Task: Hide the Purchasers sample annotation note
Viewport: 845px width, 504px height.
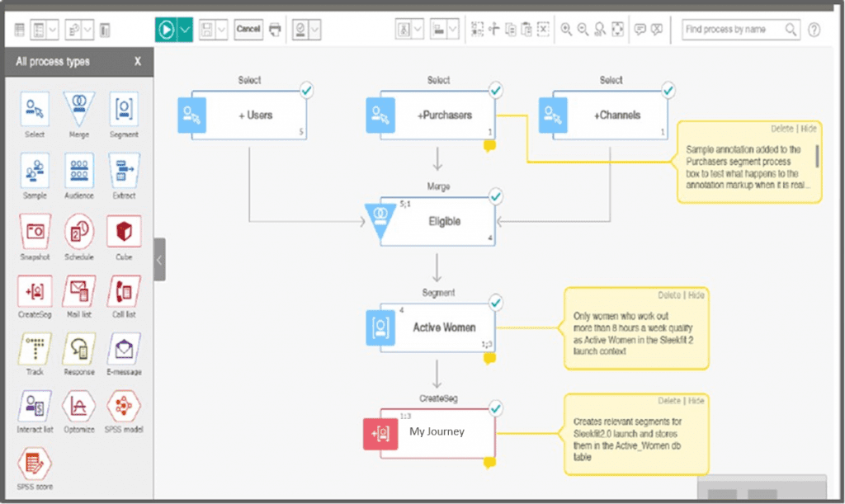Action: [x=809, y=129]
